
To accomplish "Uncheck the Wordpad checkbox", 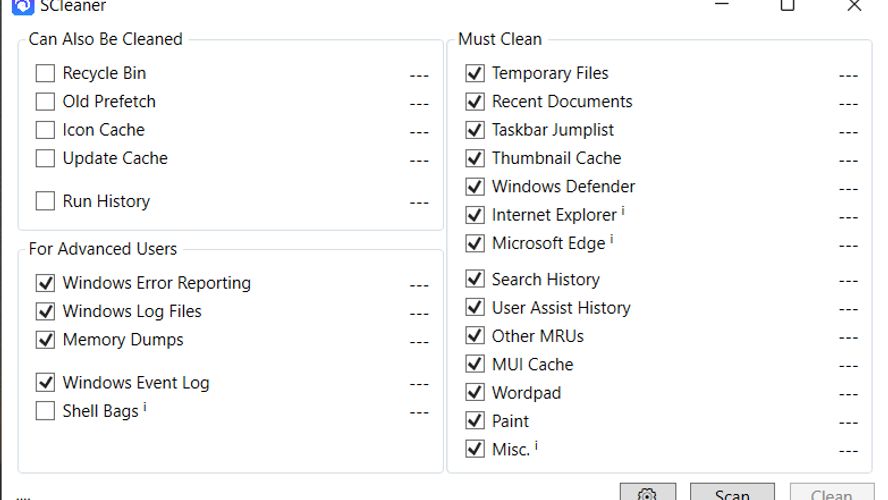I will click(475, 392).
